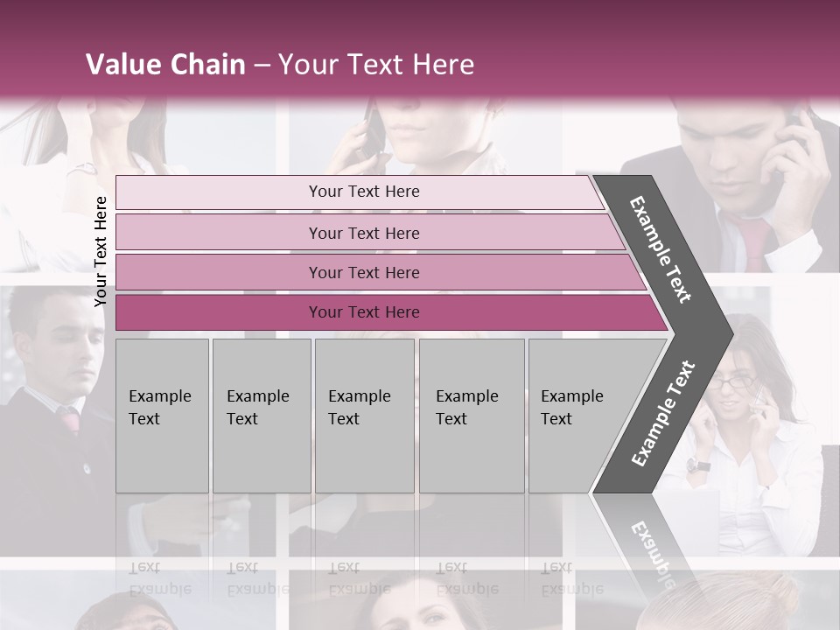Select the slide title 'Value Chain – Your Text Here'
840x630 pixels.
click(x=280, y=64)
